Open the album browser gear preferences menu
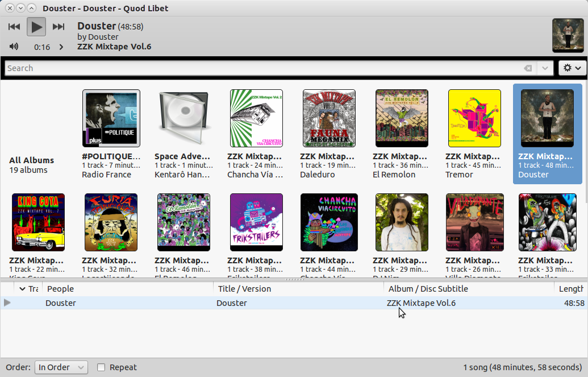 (572, 68)
